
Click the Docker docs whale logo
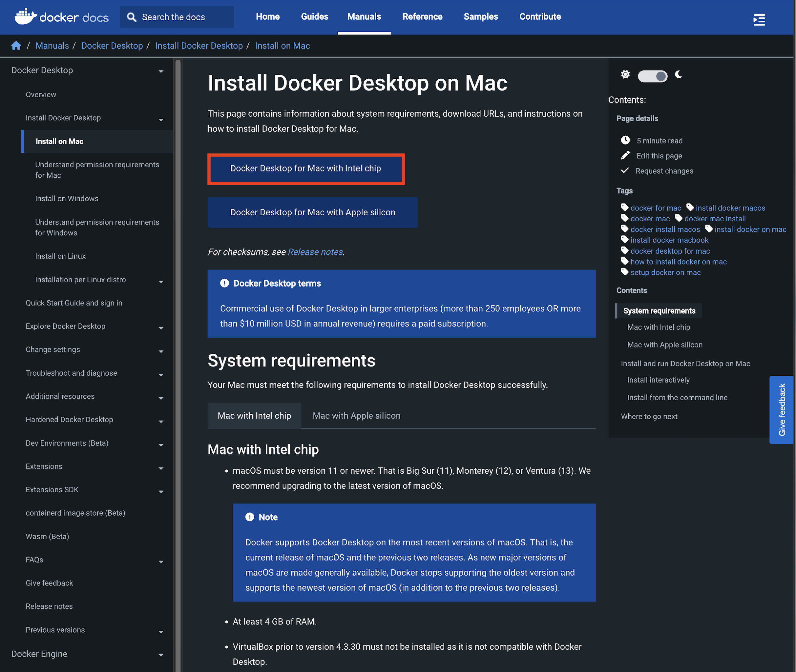pyautogui.click(x=25, y=17)
